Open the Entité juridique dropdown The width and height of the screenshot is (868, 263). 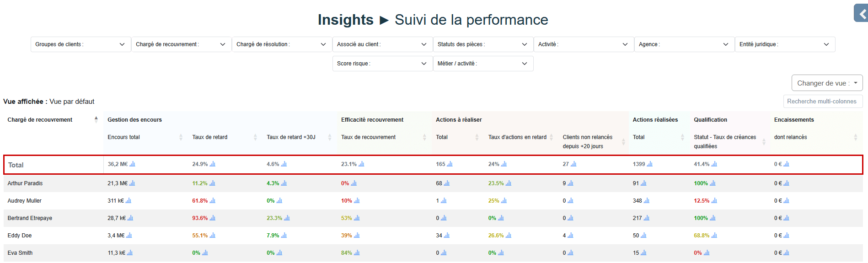785,44
